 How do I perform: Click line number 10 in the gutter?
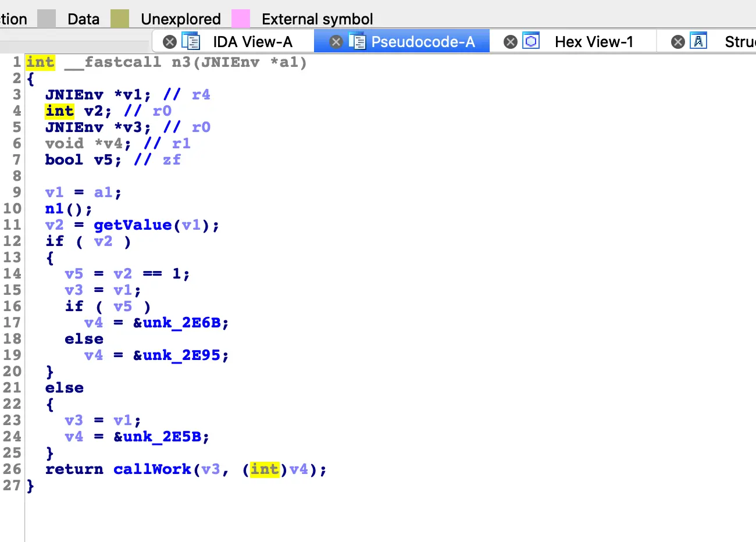click(12, 209)
